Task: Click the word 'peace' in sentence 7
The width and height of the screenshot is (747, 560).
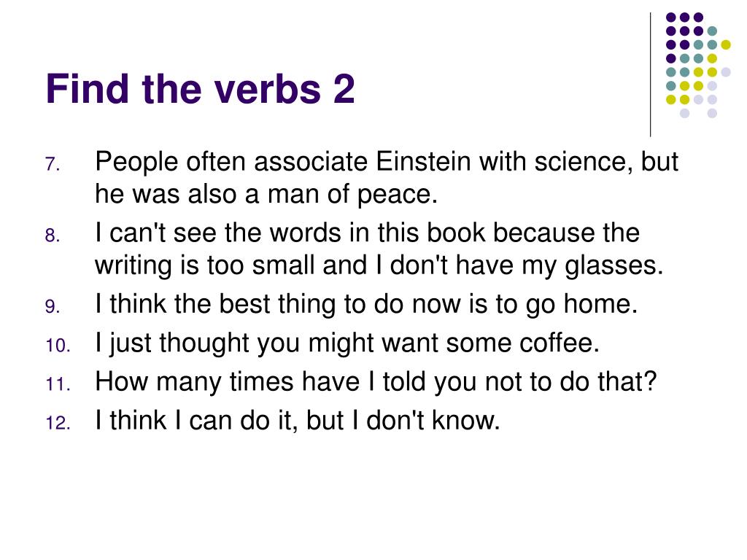Action: [x=395, y=195]
